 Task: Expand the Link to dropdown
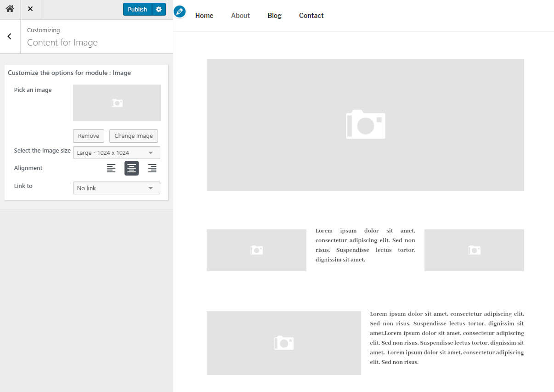click(x=116, y=188)
